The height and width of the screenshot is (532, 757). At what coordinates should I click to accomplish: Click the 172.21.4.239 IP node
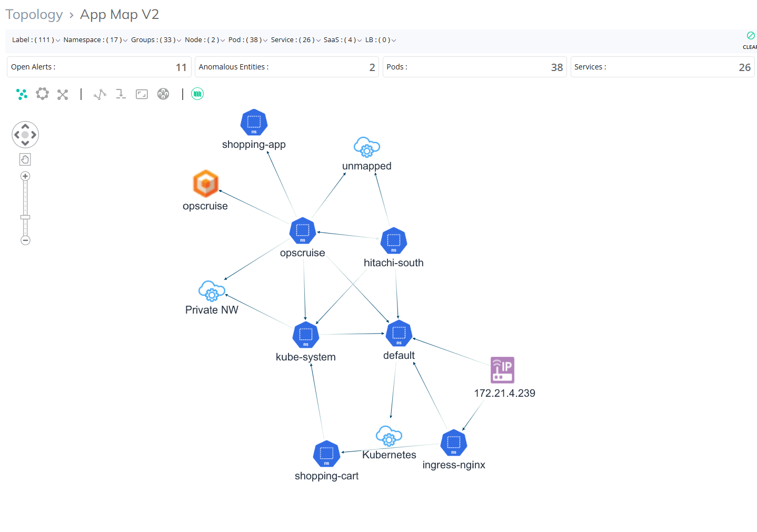pyautogui.click(x=503, y=370)
